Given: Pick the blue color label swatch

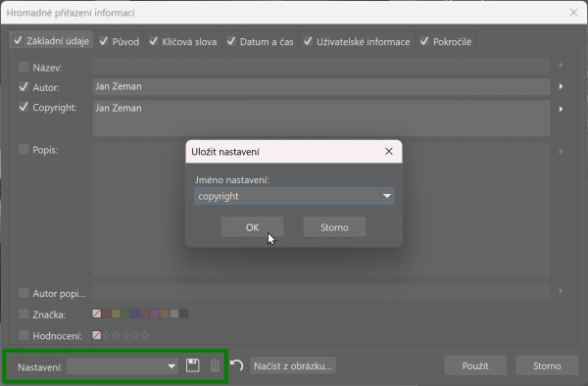Looking at the screenshot, I should [135, 314].
